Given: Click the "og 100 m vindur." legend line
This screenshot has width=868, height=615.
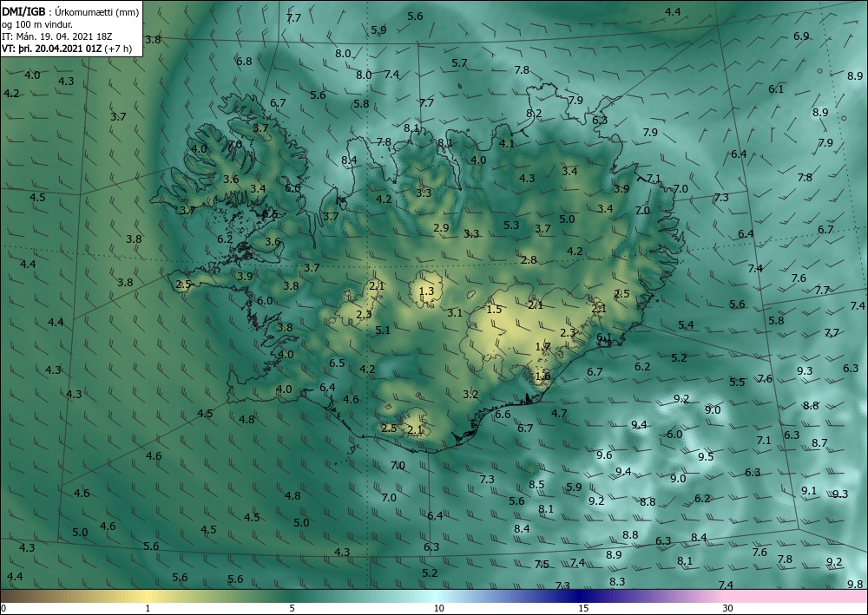Looking at the screenshot, I should (x=37, y=24).
